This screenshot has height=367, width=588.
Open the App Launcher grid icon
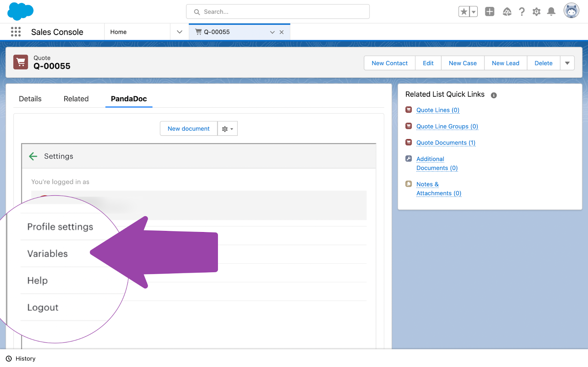coord(16,32)
